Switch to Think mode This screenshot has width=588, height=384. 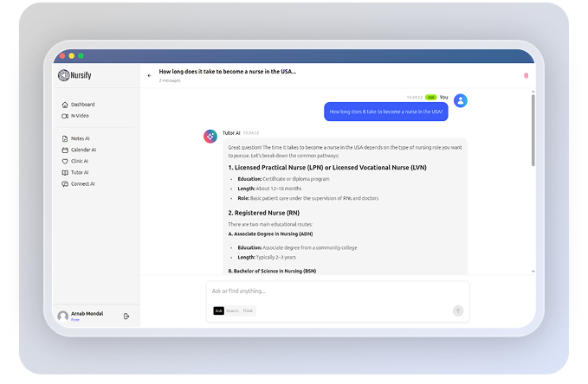248,310
